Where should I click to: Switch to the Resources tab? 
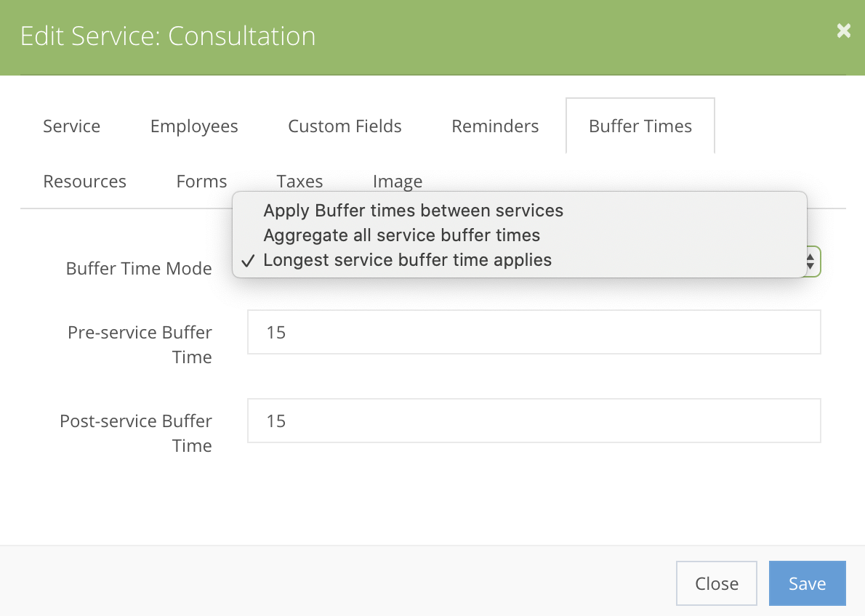point(84,181)
